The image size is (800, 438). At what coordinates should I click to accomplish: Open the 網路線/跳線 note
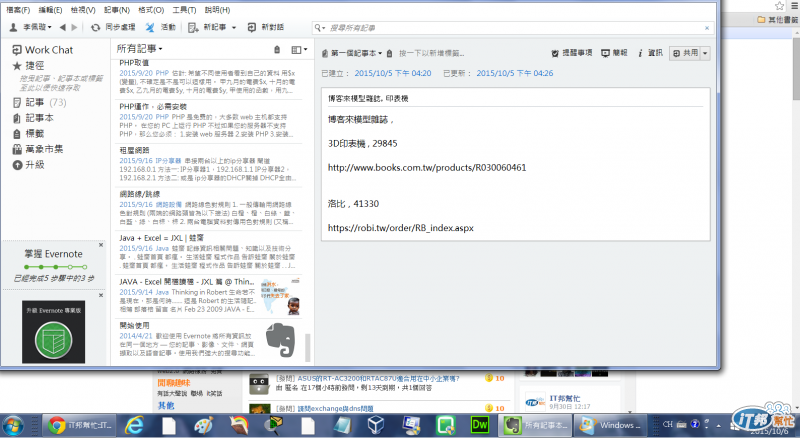click(208, 208)
